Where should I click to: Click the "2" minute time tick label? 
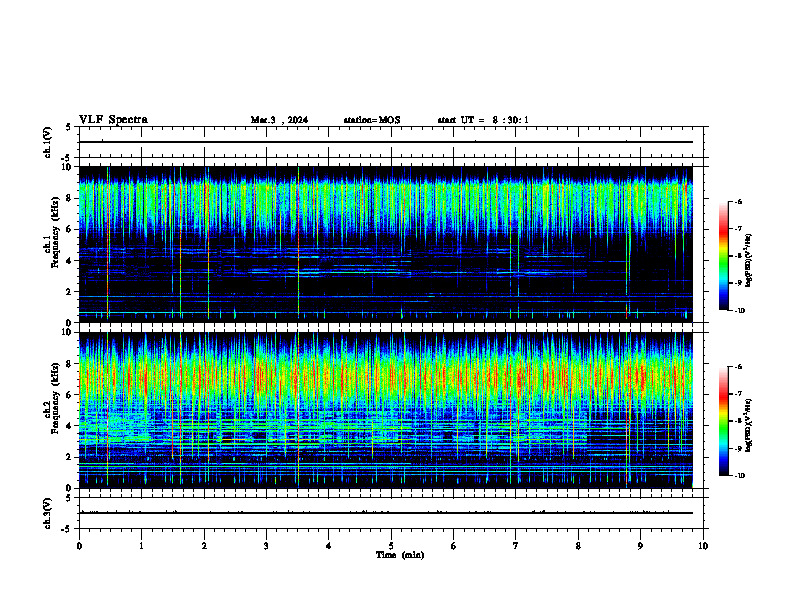204,546
